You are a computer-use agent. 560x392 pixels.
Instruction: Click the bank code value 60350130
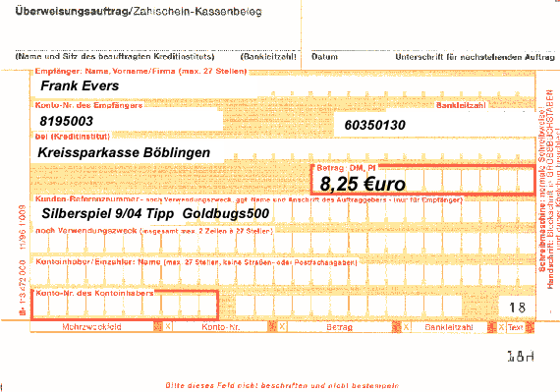tap(374, 126)
